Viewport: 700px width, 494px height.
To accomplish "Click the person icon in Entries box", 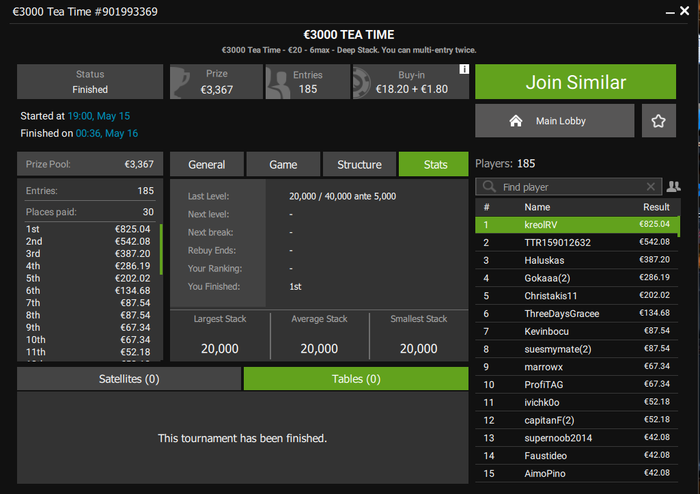I will click(x=278, y=84).
